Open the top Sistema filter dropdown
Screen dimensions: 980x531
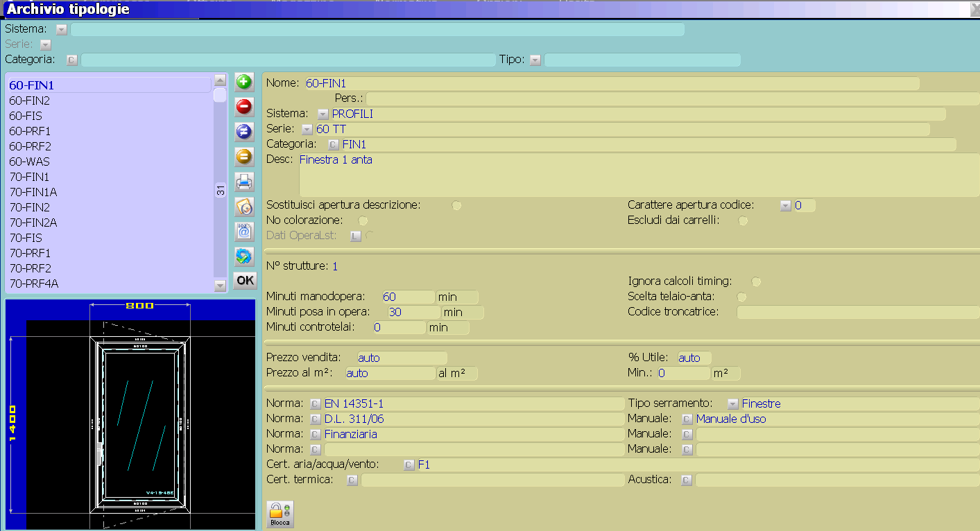[x=61, y=30]
